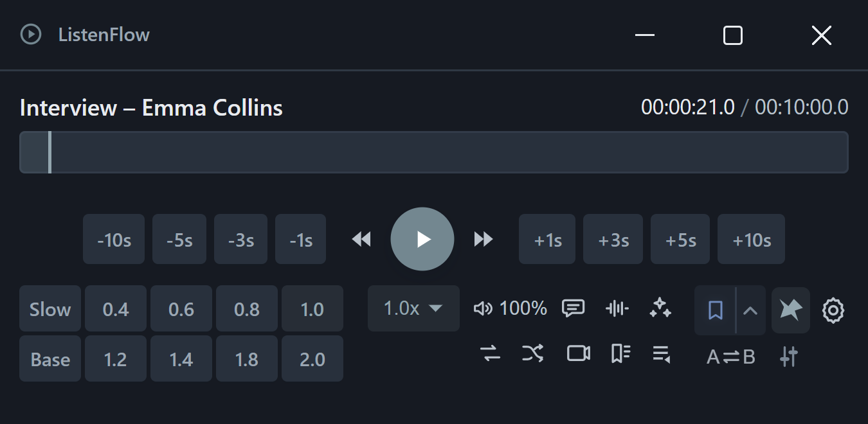Viewport: 868px width, 424px height.
Task: Open the playlist queue icon
Action: pos(662,353)
